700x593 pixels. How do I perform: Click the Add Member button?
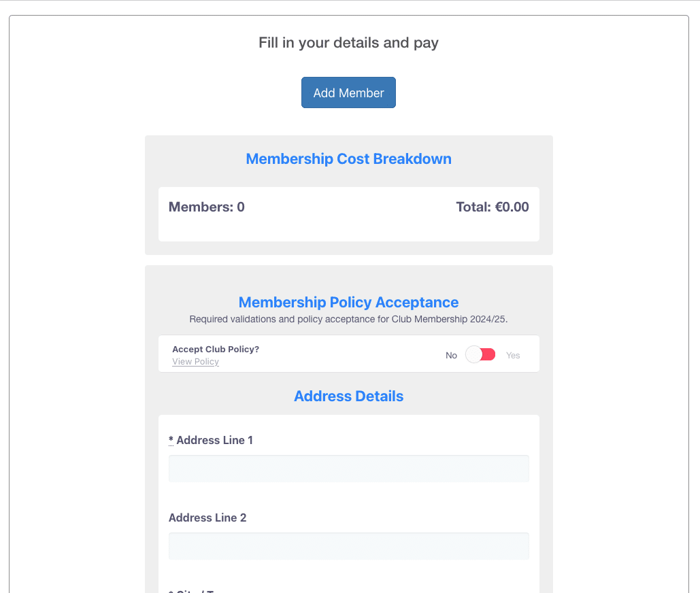348,92
